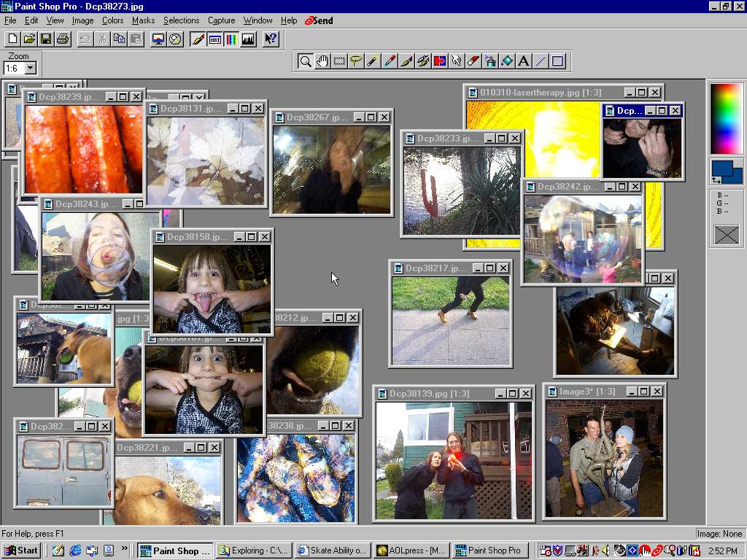Choose the Clone Brush tool
Viewport: 747px width, 560px height.
tap(423, 61)
